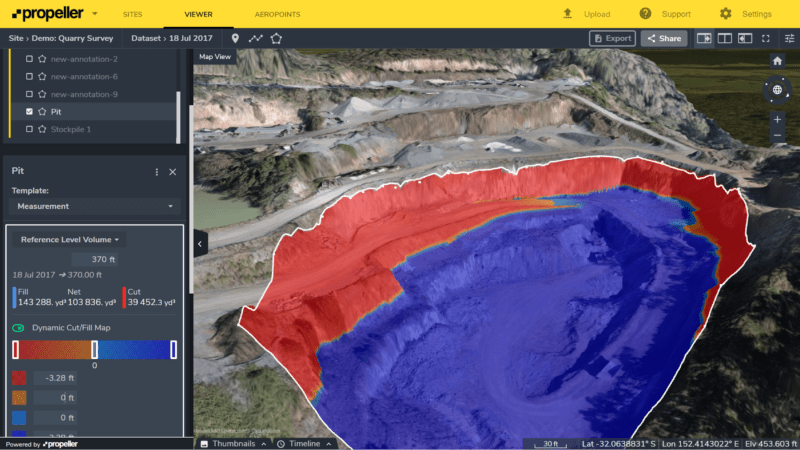
Task: Click Dataset 18 Jul 2017 breadcrumb
Action: point(172,38)
